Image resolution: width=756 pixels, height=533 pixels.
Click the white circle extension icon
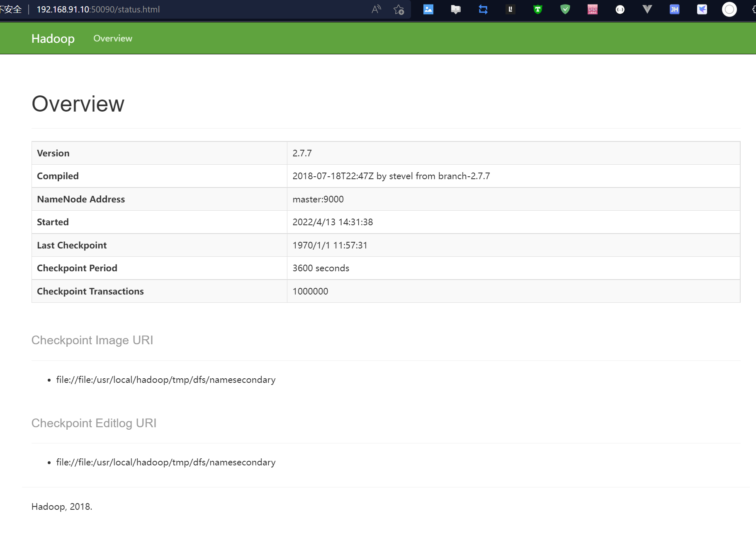point(729,9)
